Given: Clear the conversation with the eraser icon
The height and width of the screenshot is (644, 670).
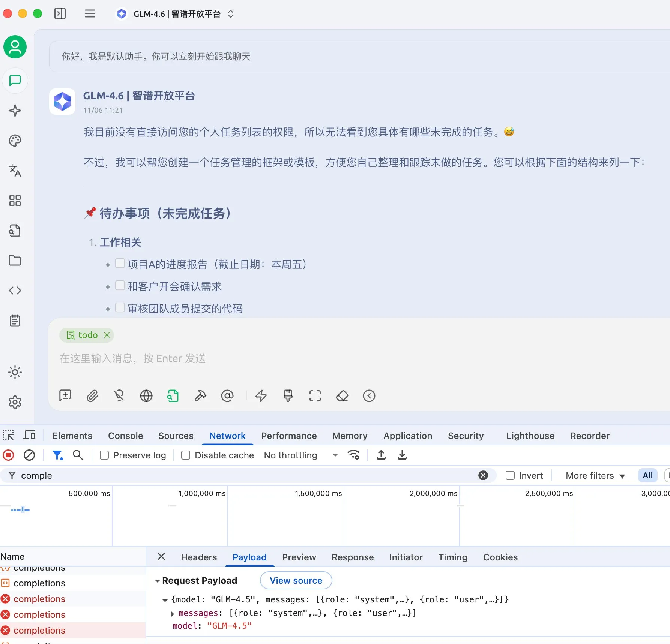Looking at the screenshot, I should (342, 396).
